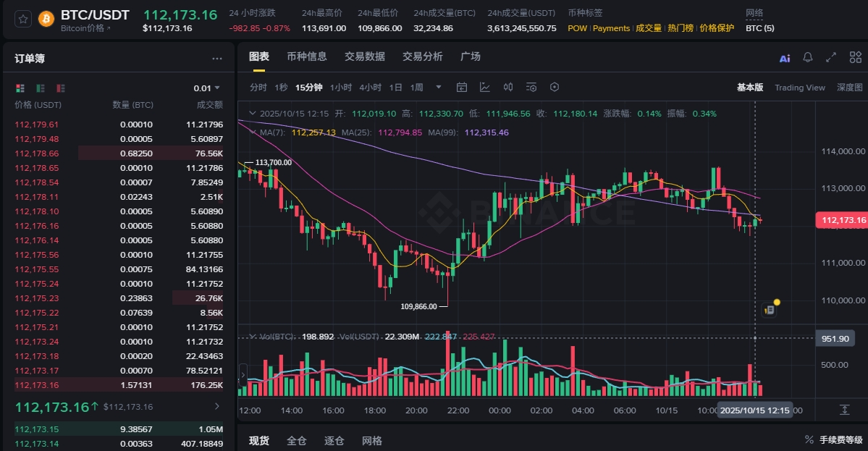Open chart settings hexagon icon
Viewport: 868px width, 451px height.
[x=555, y=87]
